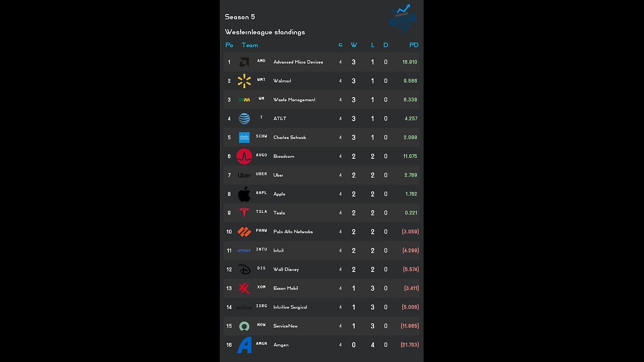Click the Walmart spark logo
The width and height of the screenshot is (644, 362).
244,81
